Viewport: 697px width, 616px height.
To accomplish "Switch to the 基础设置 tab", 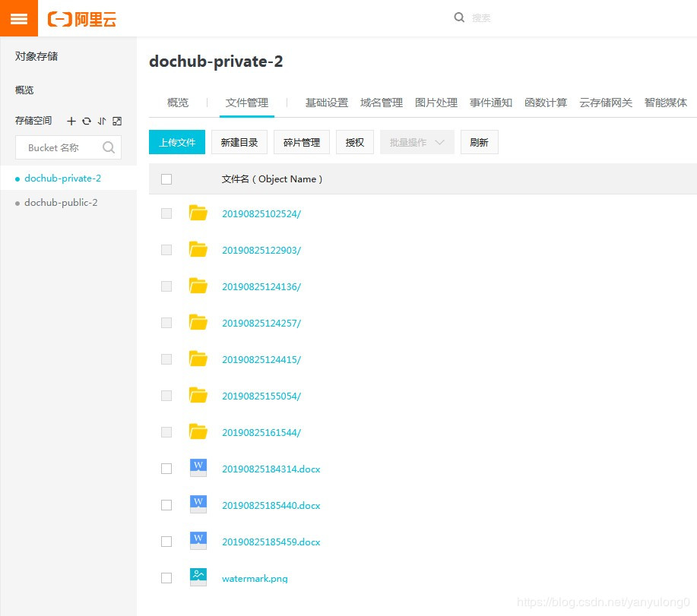I will coord(327,103).
